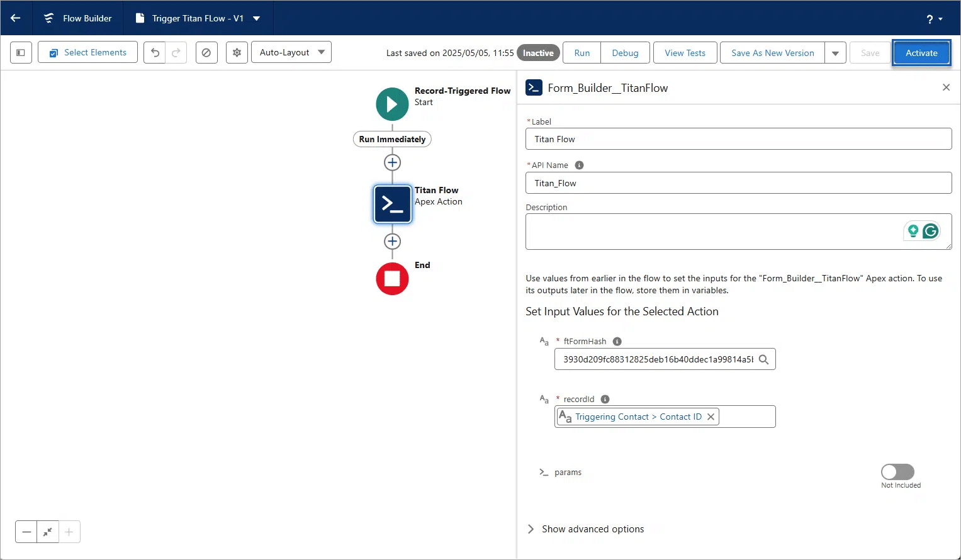Click the ftFormHash text type icon
This screenshot has height=560, width=961.
click(544, 341)
